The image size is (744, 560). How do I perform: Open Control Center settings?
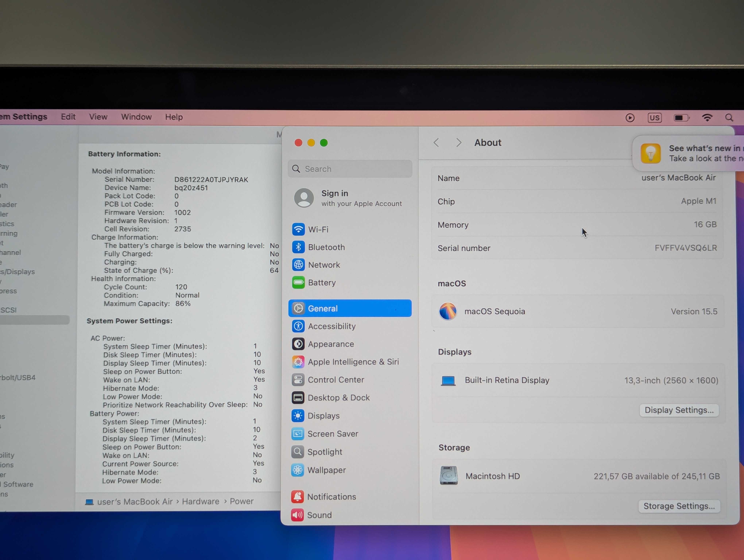pyautogui.click(x=350, y=380)
